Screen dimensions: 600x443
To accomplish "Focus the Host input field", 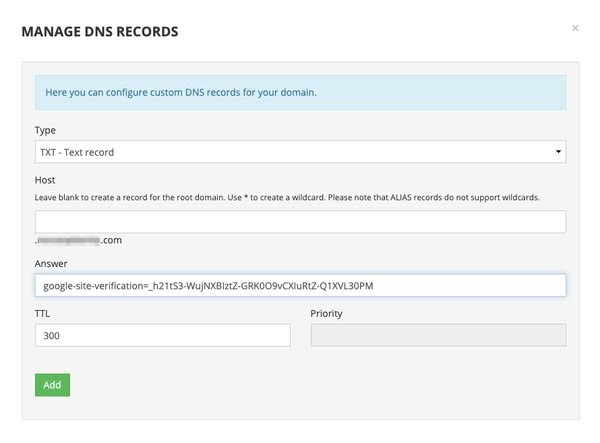I will coord(300,221).
